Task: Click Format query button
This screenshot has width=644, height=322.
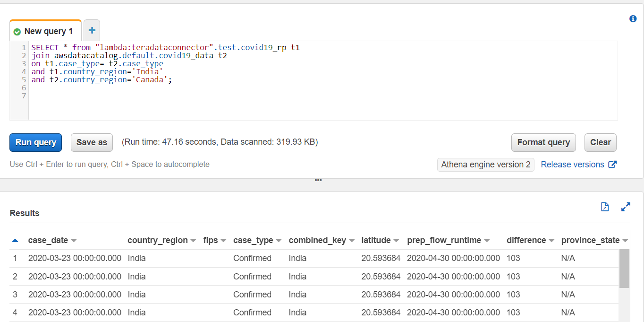Action: pyautogui.click(x=543, y=142)
